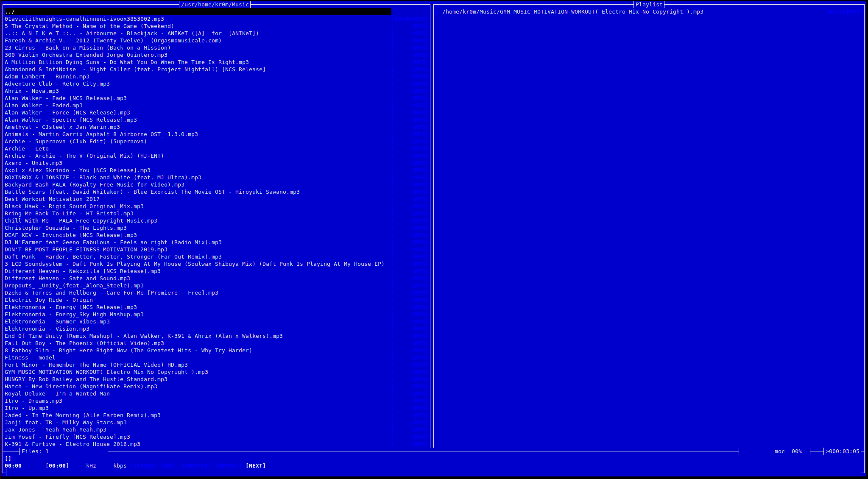This screenshot has width=868, height=479.
Task: Open the Electric Joy Ride - Origin folder
Action: 49,300
